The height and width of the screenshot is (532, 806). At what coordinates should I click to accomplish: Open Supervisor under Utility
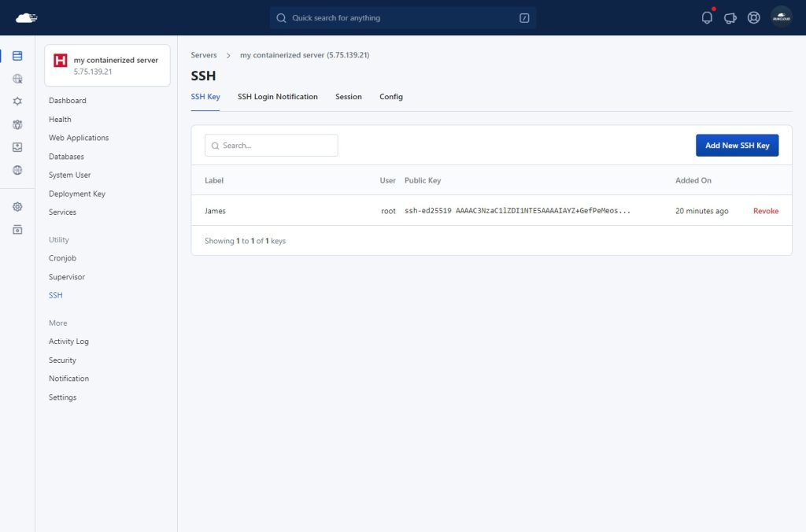pos(67,276)
